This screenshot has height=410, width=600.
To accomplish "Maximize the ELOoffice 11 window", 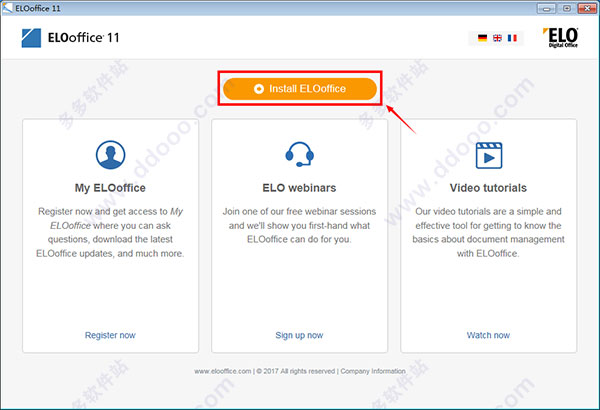I will pyautogui.click(x=567, y=8).
